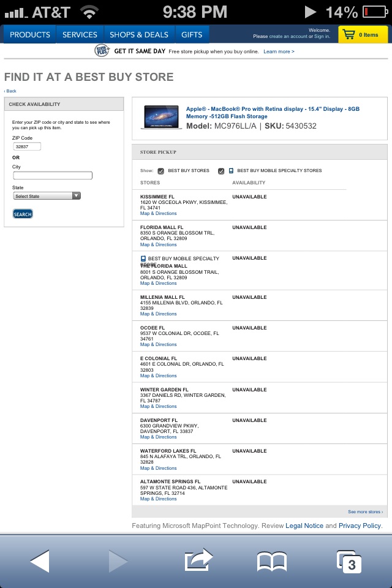
Task: Click the Mobile Specialty Stores phone icon
Action: [x=231, y=171]
